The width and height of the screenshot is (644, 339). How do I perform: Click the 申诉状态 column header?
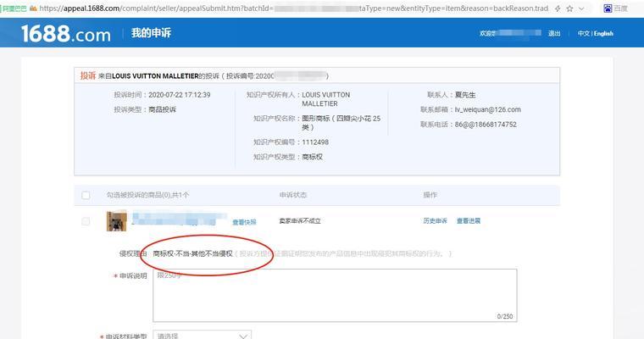click(x=293, y=195)
